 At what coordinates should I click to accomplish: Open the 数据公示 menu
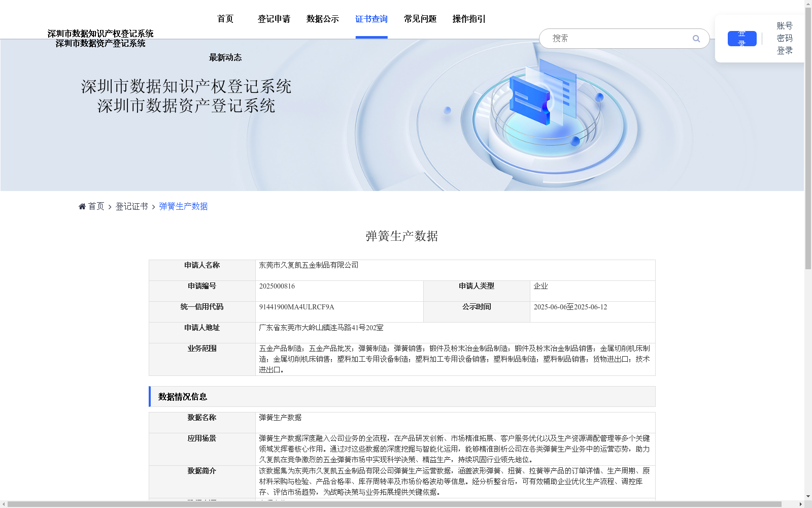click(323, 19)
